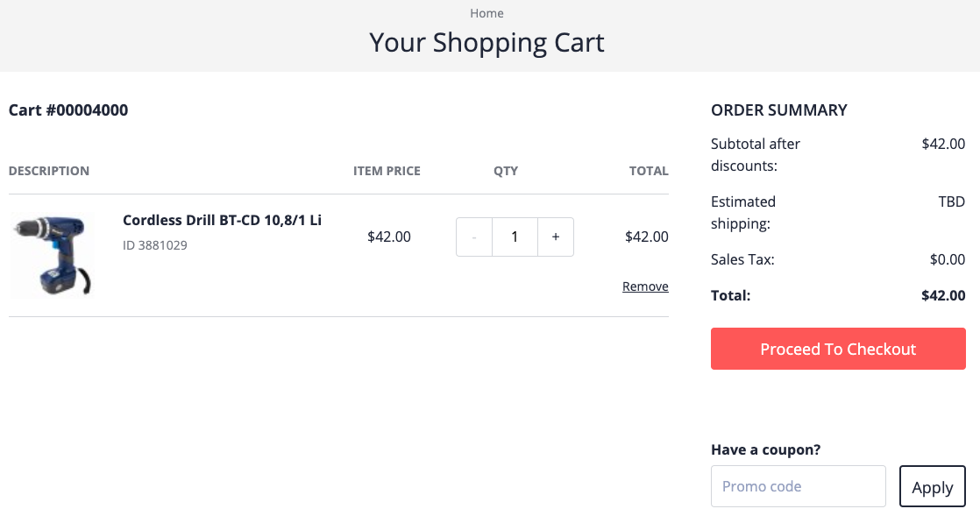Click the DESCRIPTION column header
980x516 pixels.
point(49,171)
